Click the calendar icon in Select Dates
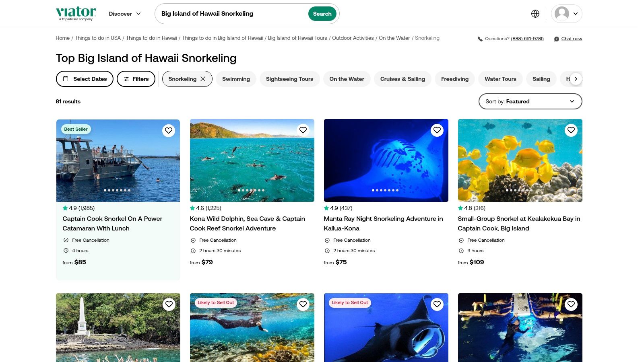 [x=66, y=79]
